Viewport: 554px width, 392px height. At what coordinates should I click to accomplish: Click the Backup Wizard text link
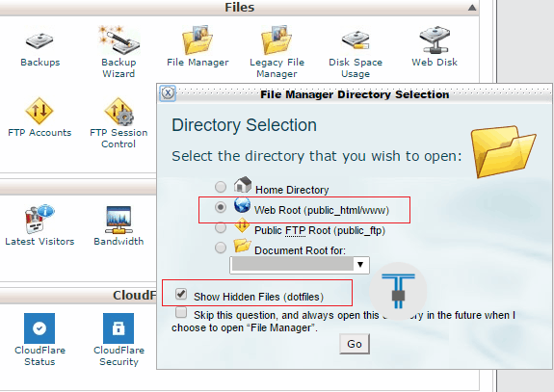click(x=119, y=68)
